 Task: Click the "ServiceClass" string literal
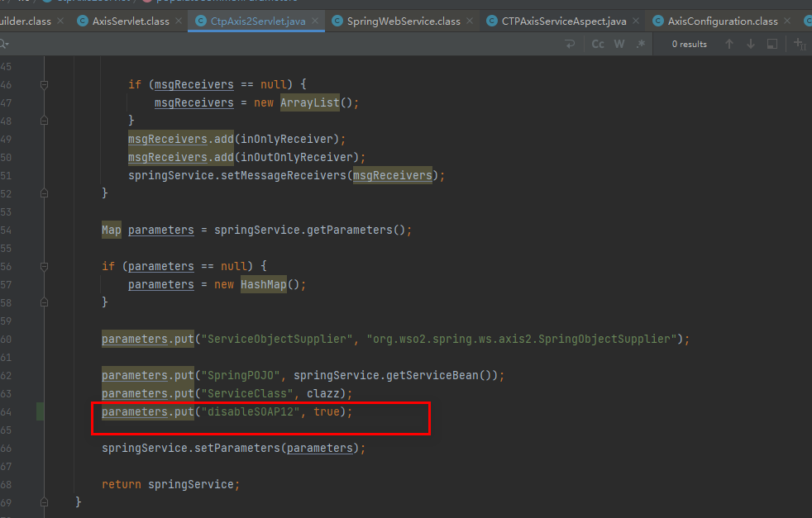coord(247,393)
